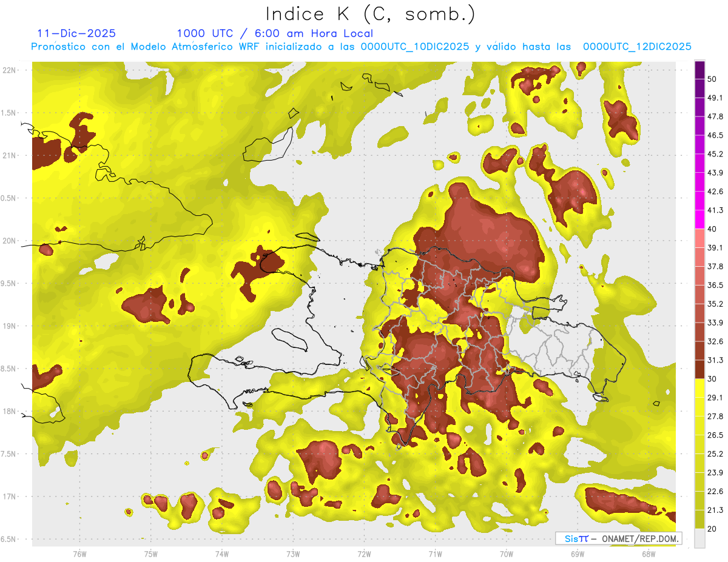
Task: Click the "32.6" color scale value
Action: pyautogui.click(x=715, y=341)
